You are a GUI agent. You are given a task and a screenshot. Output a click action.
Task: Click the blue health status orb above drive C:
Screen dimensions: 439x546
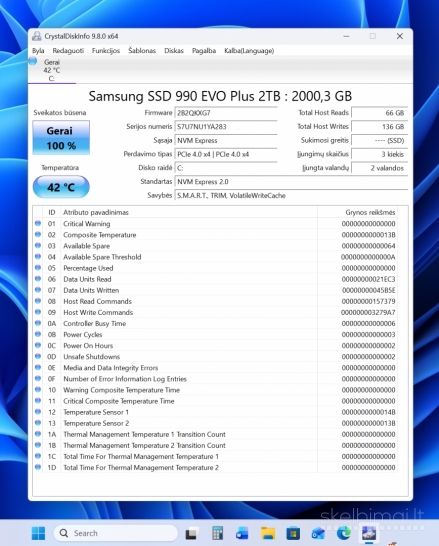click(33, 61)
